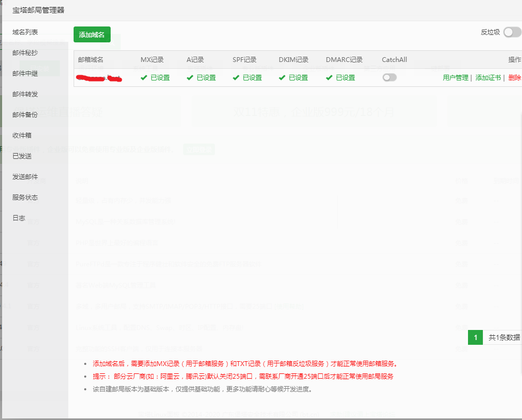Open 发送邮件 compose page
Viewport: 522px width, 420px height.
click(25, 176)
